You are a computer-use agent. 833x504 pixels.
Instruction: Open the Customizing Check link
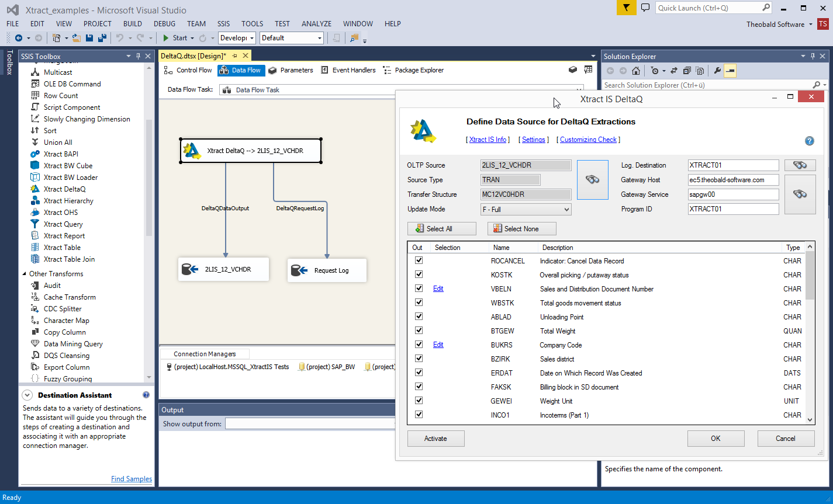589,140
